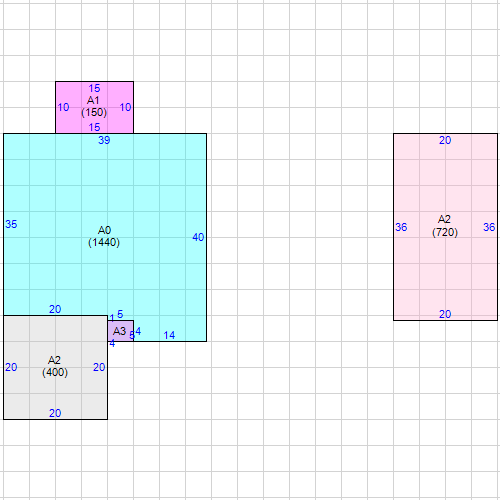Screen dimensions: 500x500
Task: Click the top 15 dimension of A1
Action: pyautogui.click(x=94, y=88)
